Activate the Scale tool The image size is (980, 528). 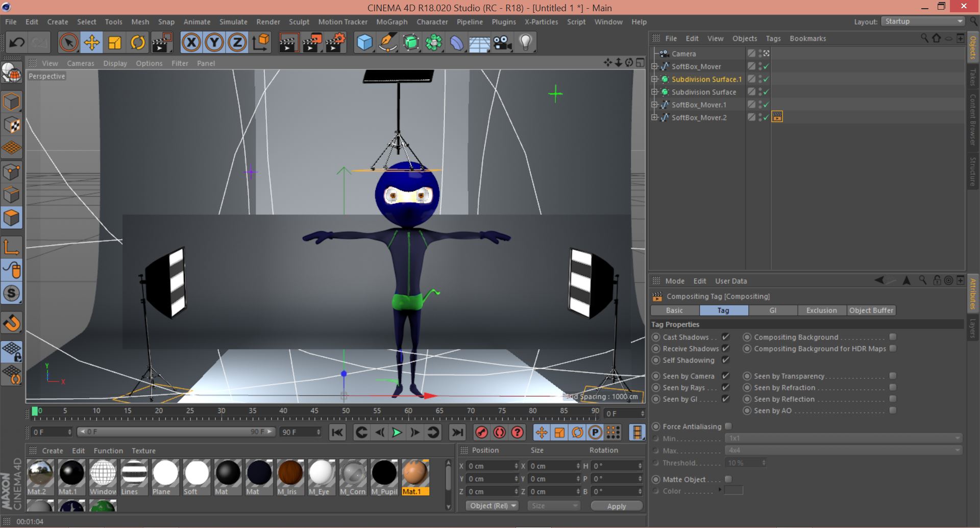tap(114, 43)
